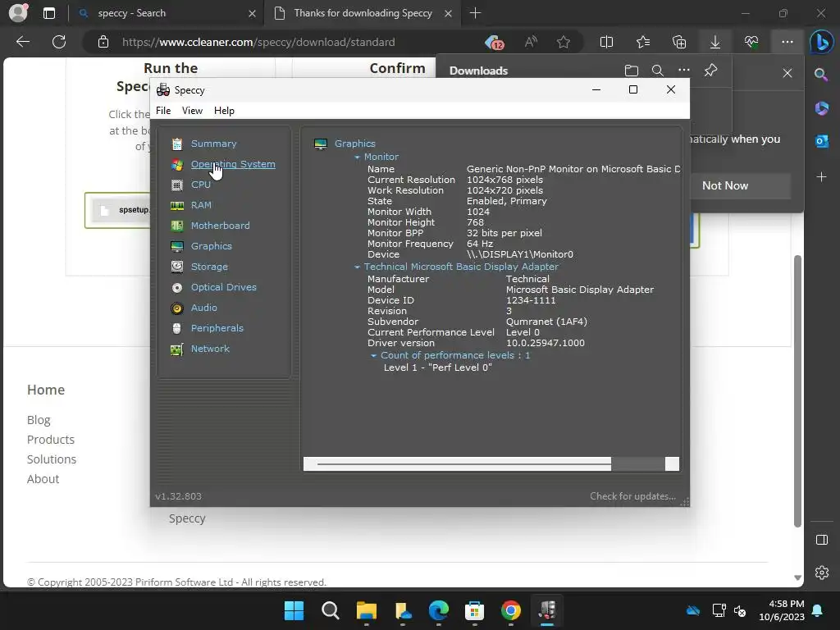Open taskbar Search
840x630 pixels.
[x=330, y=610]
